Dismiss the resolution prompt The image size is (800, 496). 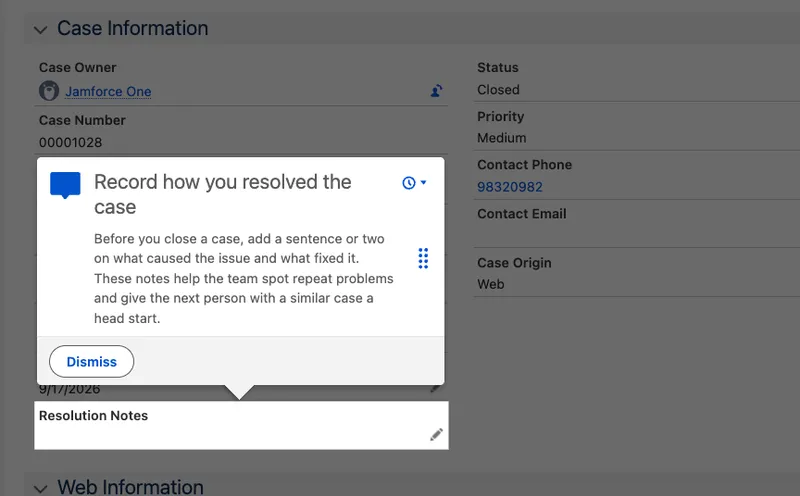click(92, 361)
